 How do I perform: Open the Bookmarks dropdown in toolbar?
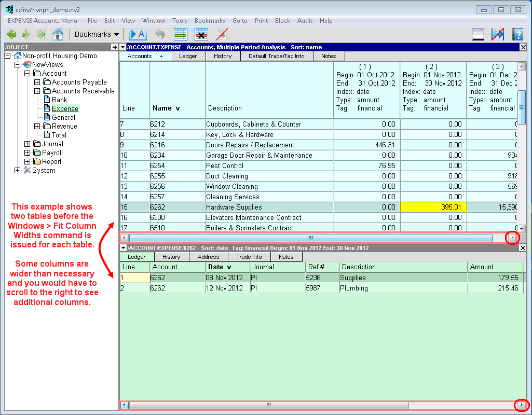click(97, 34)
